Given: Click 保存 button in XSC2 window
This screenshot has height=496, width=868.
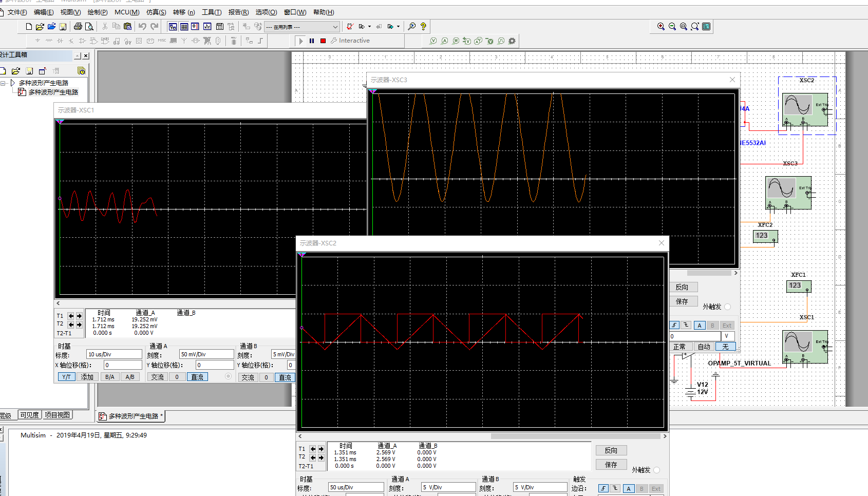Looking at the screenshot, I should click(611, 465).
